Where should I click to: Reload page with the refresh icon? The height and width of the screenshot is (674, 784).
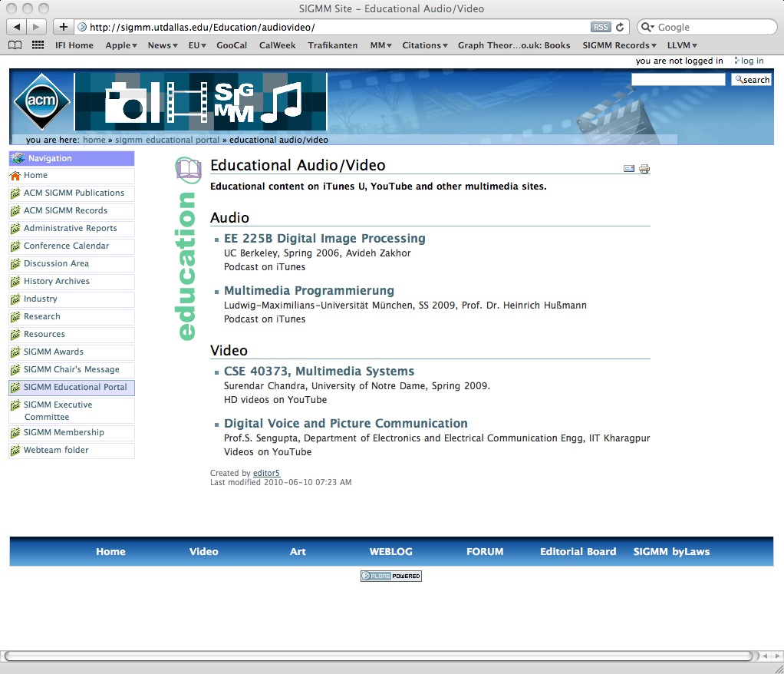coord(620,27)
